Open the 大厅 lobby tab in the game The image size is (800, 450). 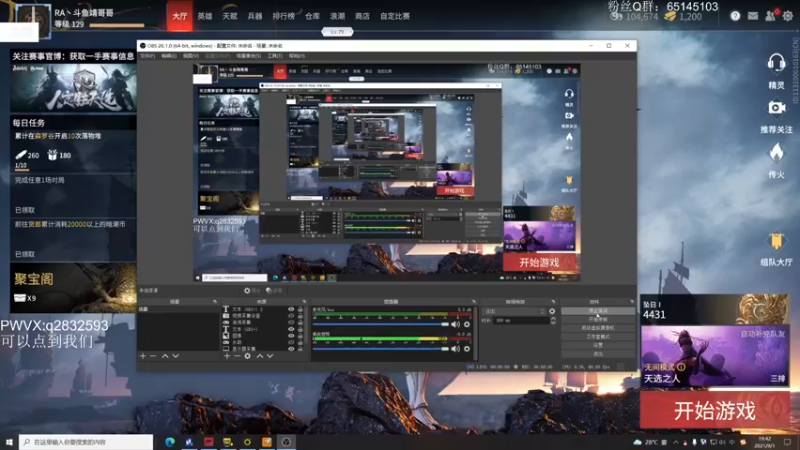click(x=180, y=16)
